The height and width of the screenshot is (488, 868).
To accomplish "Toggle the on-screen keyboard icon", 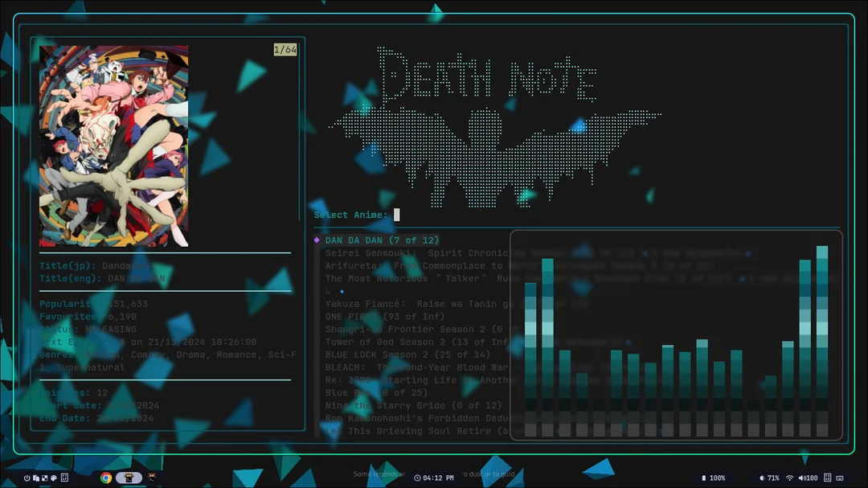I will click(x=840, y=478).
